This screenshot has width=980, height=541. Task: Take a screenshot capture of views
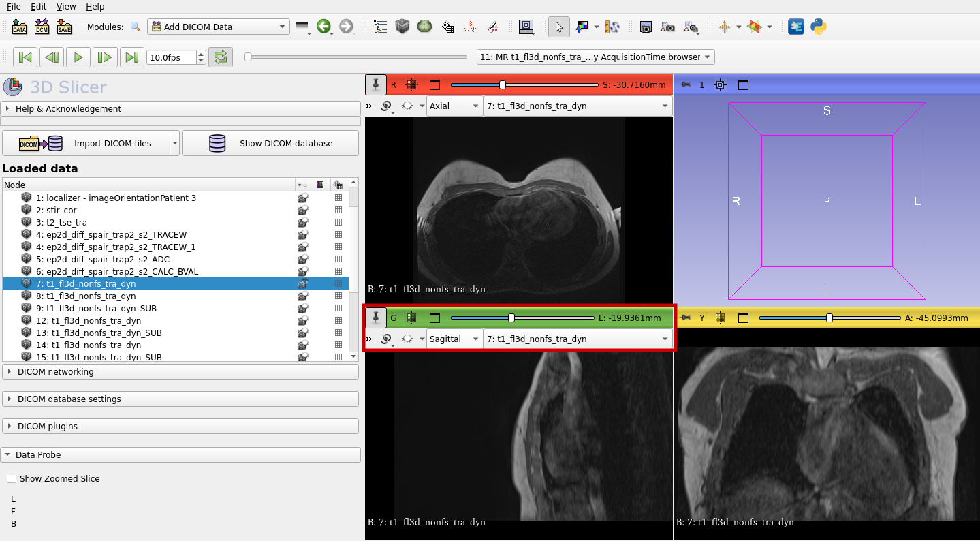645,27
